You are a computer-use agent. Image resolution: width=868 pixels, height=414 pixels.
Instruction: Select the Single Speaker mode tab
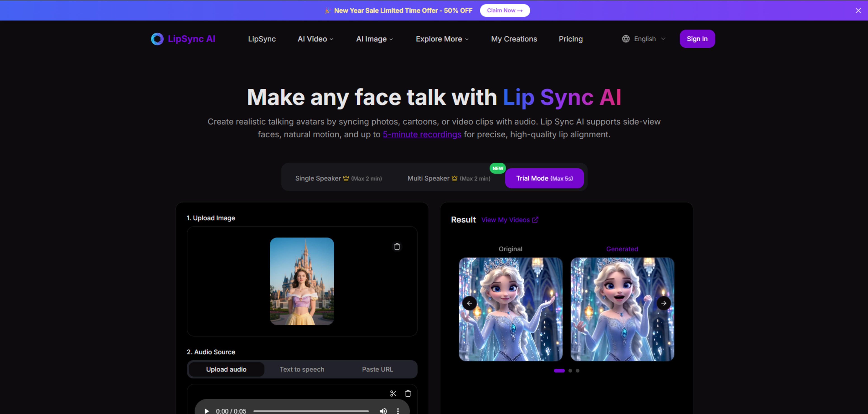338,178
